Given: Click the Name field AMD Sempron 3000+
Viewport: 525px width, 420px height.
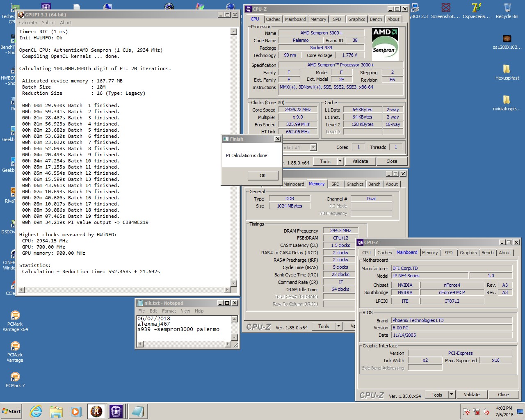Looking at the screenshot, I should 321,33.
